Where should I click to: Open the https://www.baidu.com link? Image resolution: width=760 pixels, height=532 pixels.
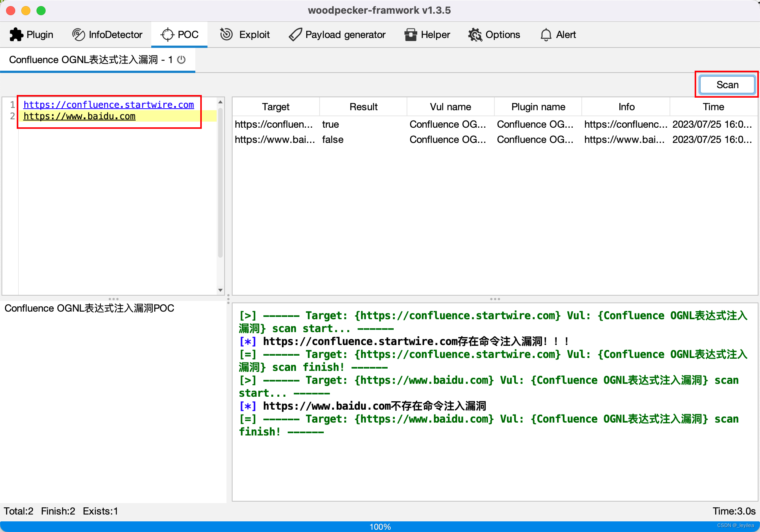(x=79, y=116)
